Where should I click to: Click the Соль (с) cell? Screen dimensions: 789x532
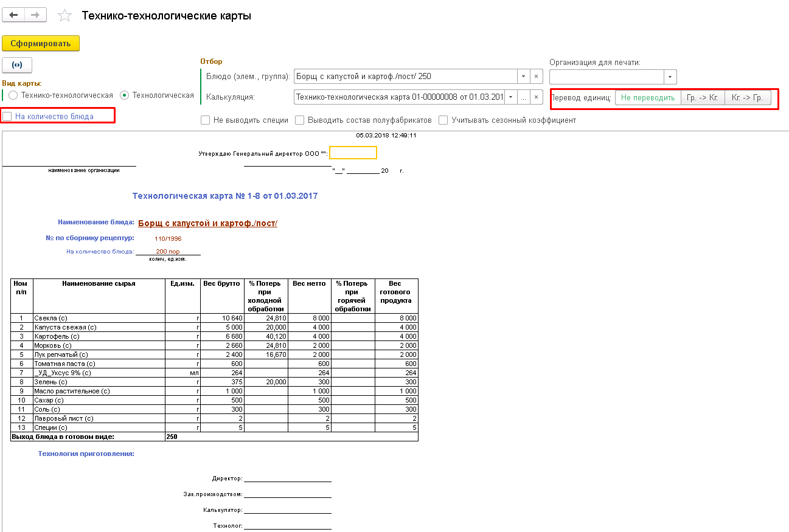pyautogui.click(x=99, y=409)
